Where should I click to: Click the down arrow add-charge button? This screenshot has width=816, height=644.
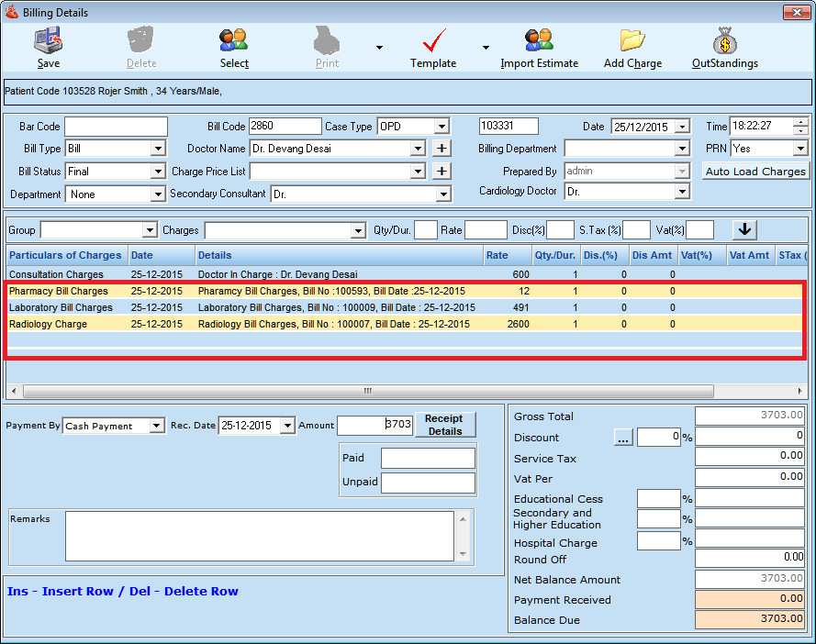click(744, 229)
